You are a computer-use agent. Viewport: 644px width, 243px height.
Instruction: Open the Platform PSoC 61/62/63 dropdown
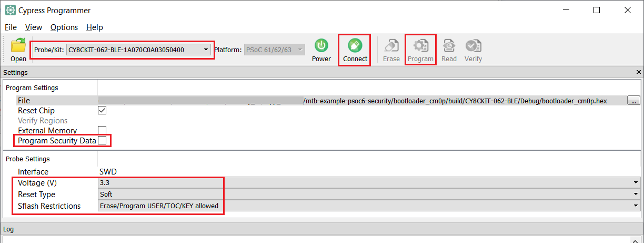coord(274,50)
